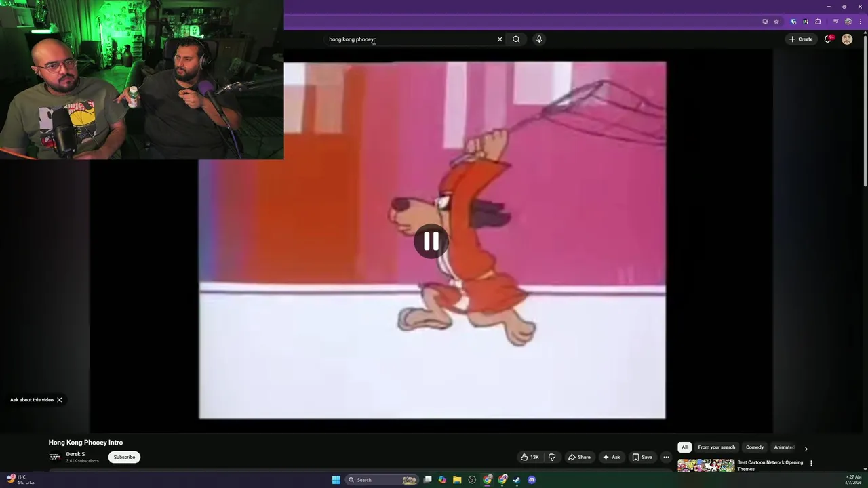The image size is (868, 488).
Task: Open the Chrome profile avatar
Action: coord(848,22)
